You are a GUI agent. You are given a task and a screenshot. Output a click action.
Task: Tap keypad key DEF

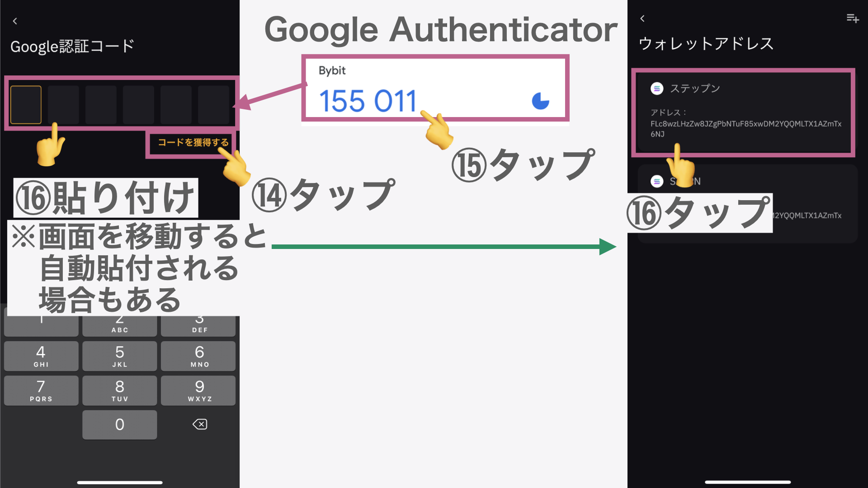click(x=198, y=326)
